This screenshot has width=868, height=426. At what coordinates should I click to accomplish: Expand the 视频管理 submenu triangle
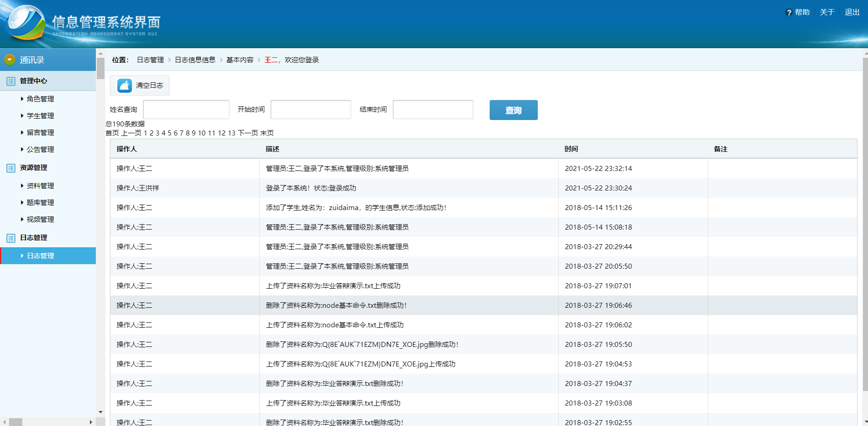coord(21,219)
